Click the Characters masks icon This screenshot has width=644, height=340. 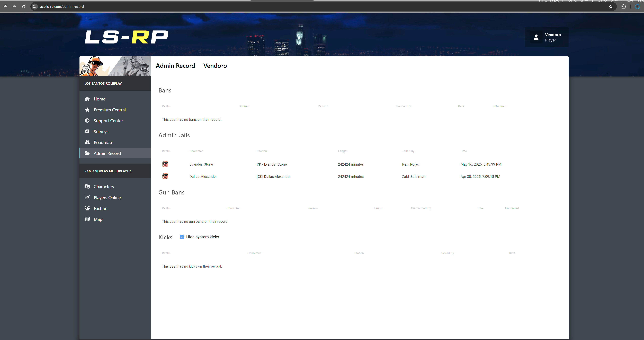click(x=87, y=186)
